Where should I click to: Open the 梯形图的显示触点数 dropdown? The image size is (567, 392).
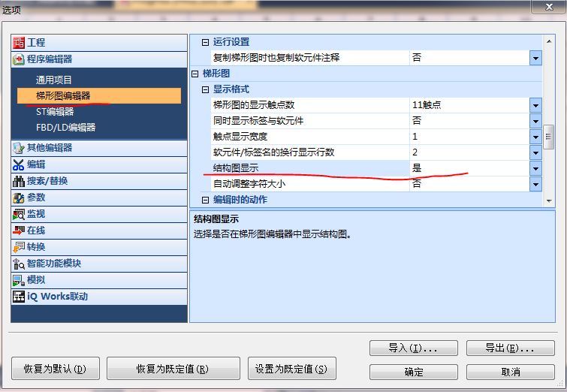click(535, 105)
